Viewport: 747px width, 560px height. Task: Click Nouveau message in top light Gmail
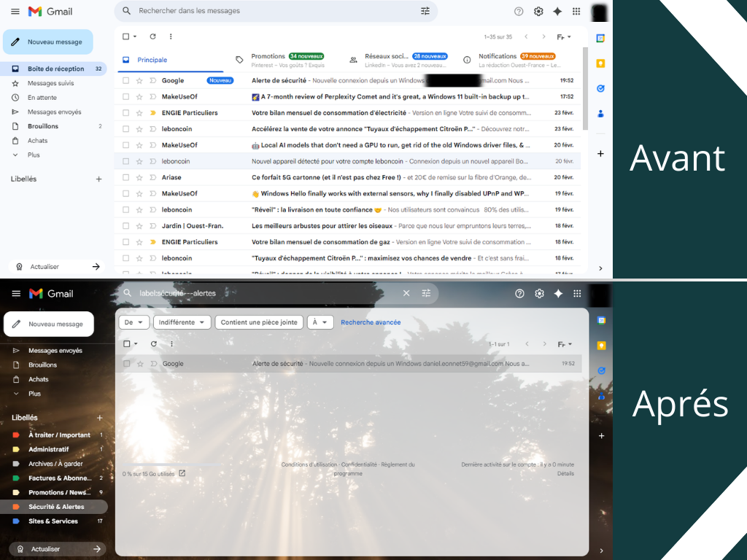(x=47, y=42)
